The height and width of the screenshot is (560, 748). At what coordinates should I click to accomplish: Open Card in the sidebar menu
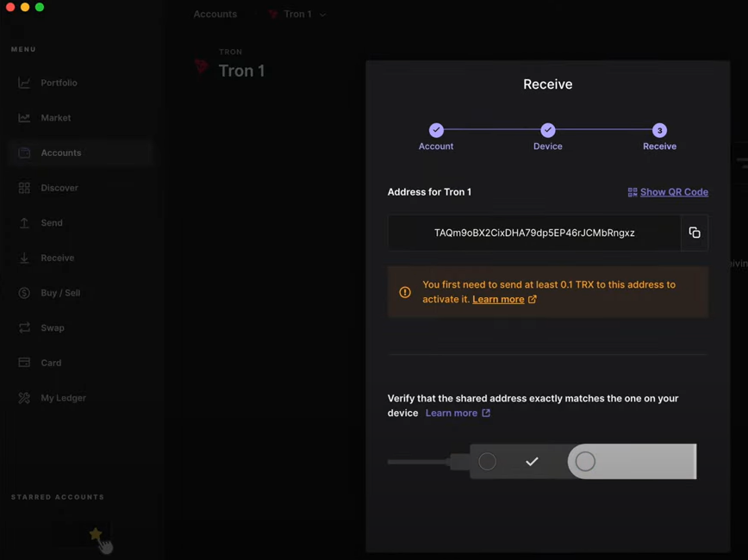tap(51, 364)
